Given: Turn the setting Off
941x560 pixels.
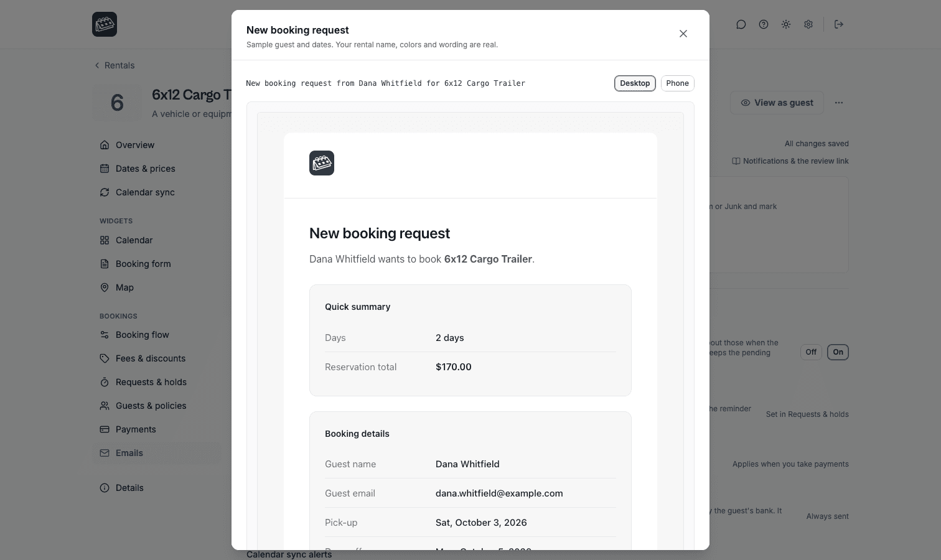Looking at the screenshot, I should pyautogui.click(x=811, y=352).
